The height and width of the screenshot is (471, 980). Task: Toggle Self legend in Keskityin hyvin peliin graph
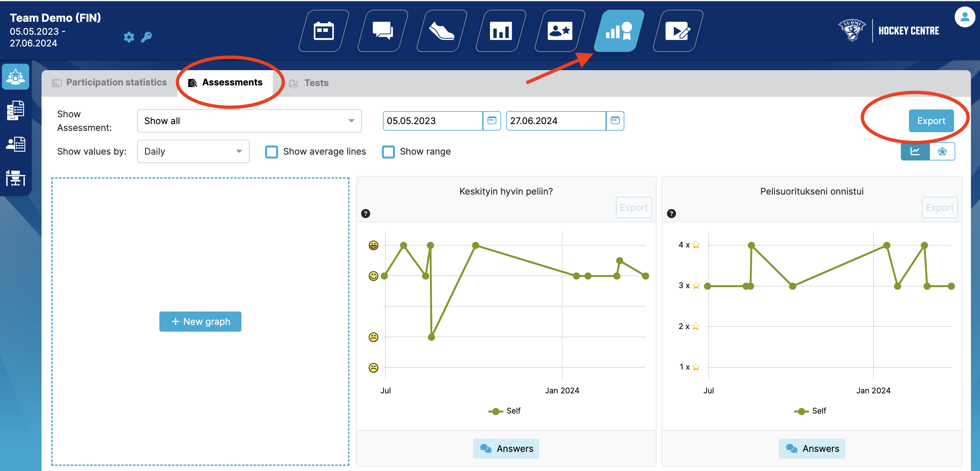click(505, 411)
